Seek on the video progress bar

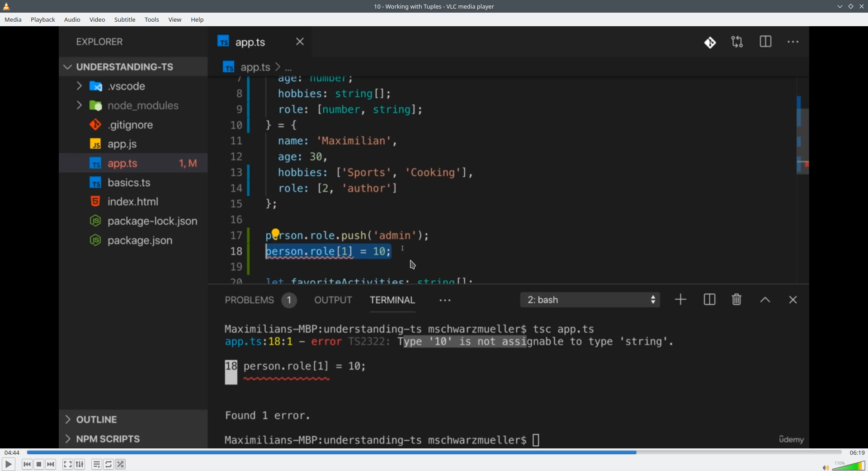coord(434,452)
